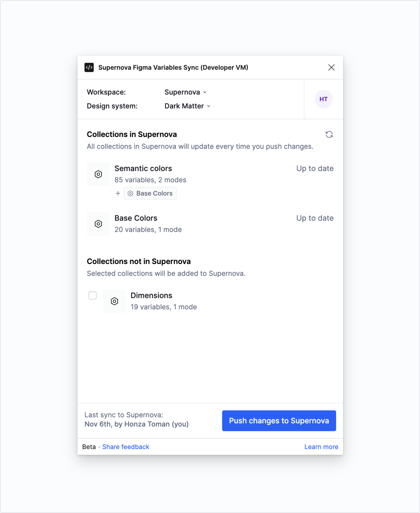This screenshot has width=420, height=513.
Task: Click the chevron next to Dark Matter
Action: [209, 106]
